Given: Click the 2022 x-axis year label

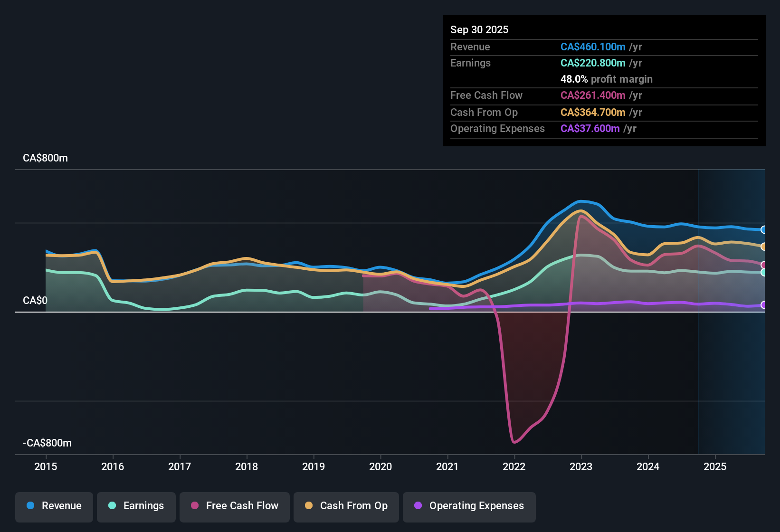Looking at the screenshot, I should click(514, 467).
